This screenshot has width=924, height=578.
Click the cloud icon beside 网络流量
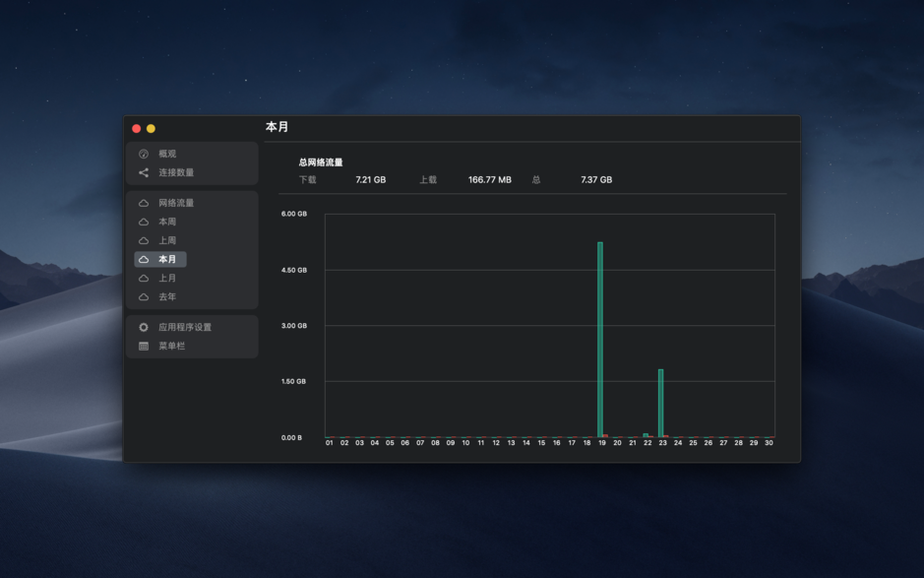tap(144, 203)
